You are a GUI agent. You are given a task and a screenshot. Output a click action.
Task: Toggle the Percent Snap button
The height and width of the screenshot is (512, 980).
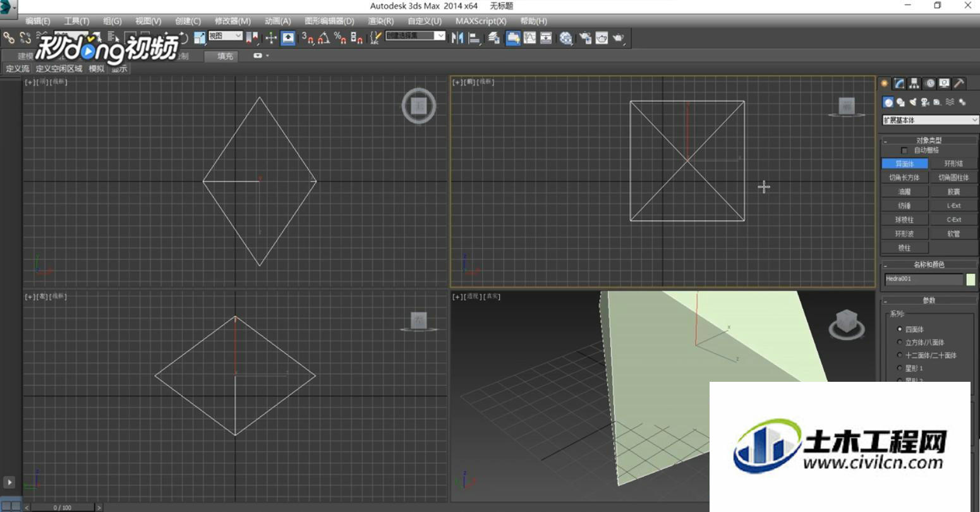click(340, 39)
